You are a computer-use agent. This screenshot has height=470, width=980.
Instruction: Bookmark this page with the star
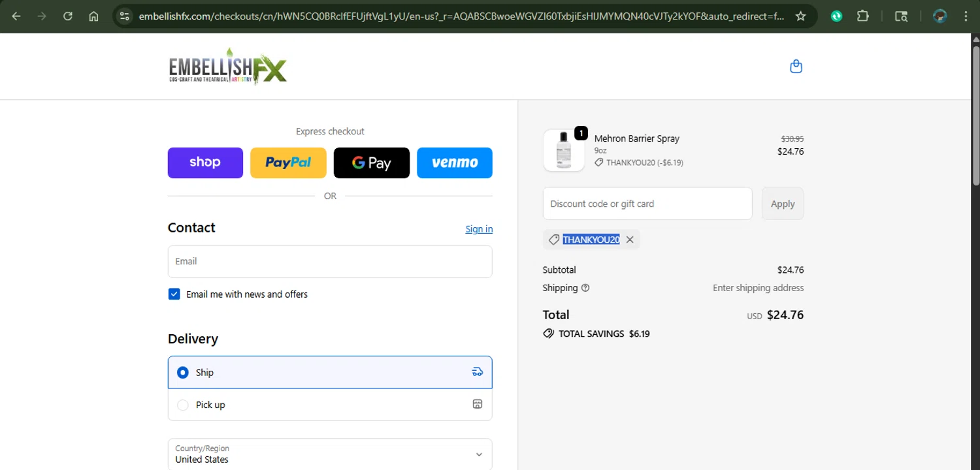click(800, 16)
